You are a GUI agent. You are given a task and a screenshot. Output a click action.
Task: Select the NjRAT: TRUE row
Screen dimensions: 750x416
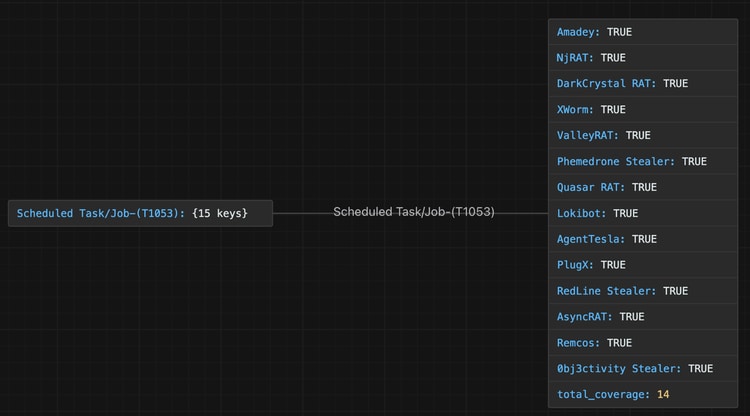click(643, 58)
